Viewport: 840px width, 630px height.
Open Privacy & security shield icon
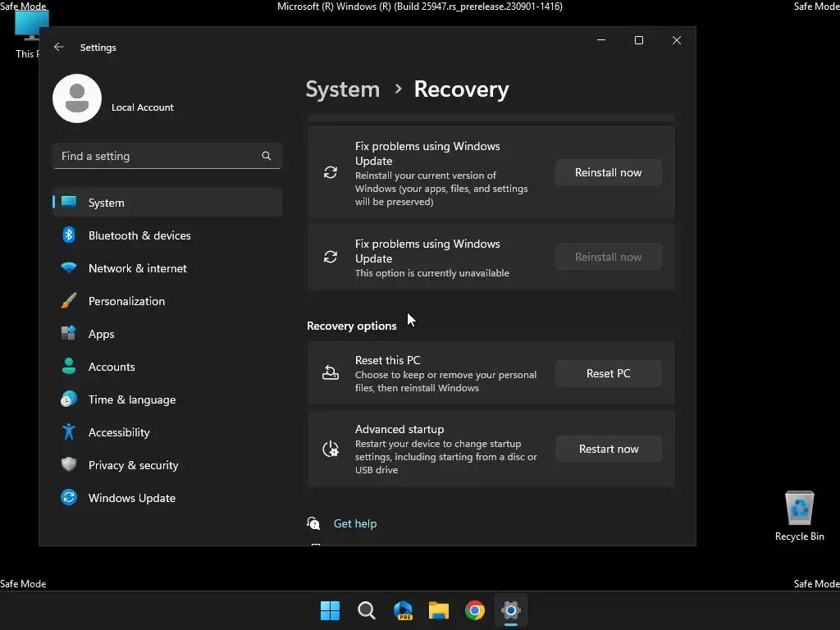pos(69,464)
